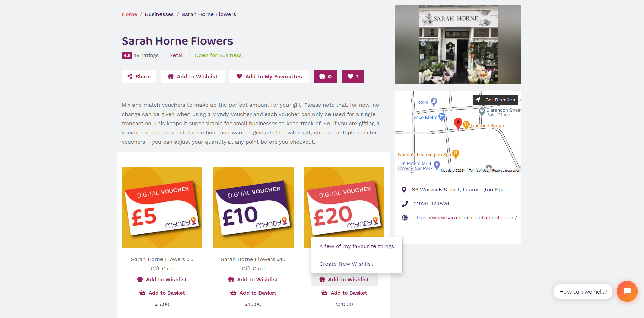Click Add to My Favourites button

269,77
